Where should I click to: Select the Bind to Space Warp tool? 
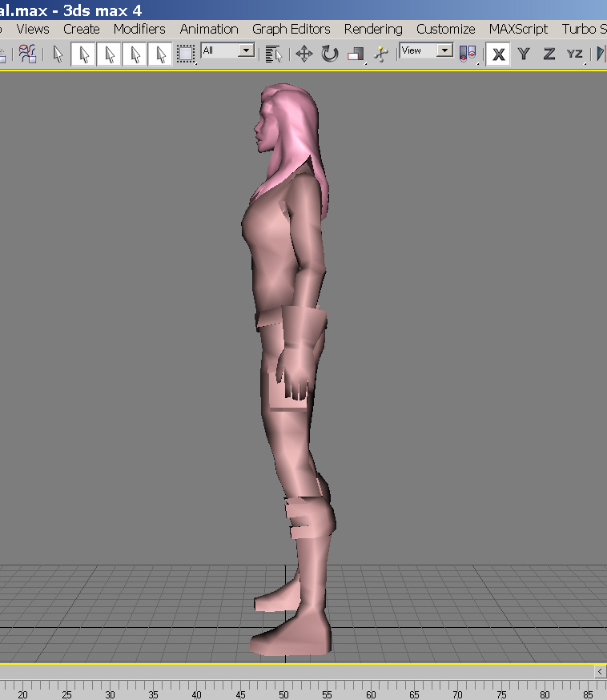pyautogui.click(x=29, y=54)
